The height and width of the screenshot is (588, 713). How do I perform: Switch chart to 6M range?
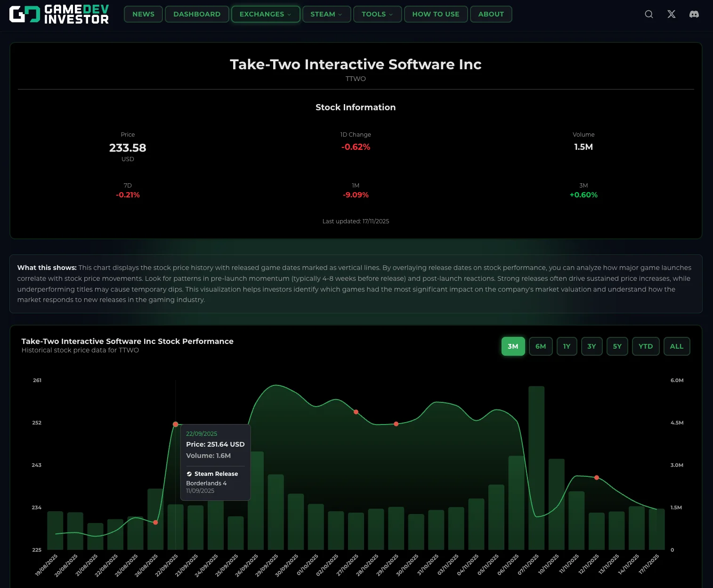click(541, 346)
